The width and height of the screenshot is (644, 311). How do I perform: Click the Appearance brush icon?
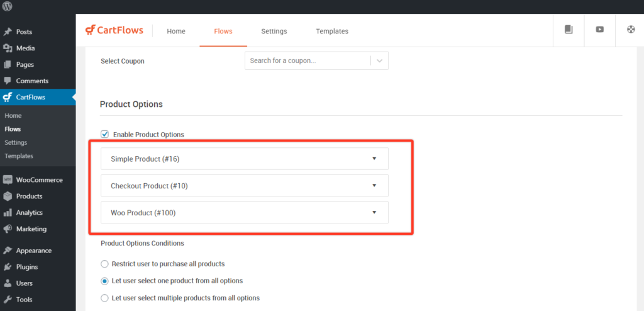8,251
